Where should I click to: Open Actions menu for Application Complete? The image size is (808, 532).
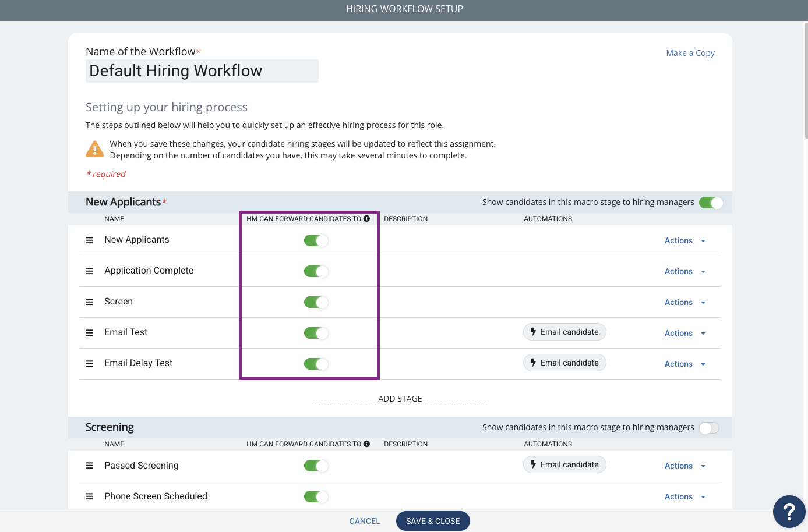point(685,271)
